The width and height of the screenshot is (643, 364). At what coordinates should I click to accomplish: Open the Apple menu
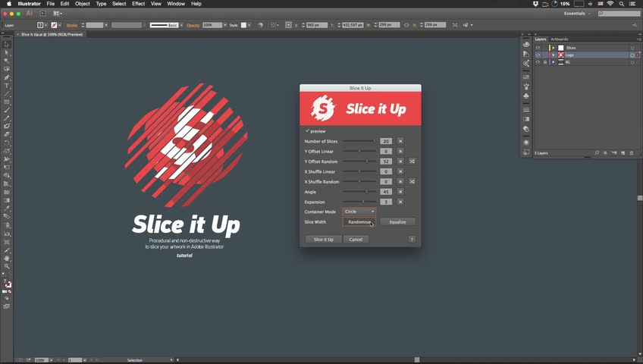9,4
